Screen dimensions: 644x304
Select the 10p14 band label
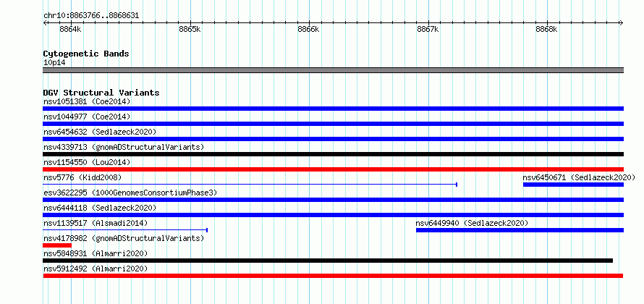click(54, 62)
